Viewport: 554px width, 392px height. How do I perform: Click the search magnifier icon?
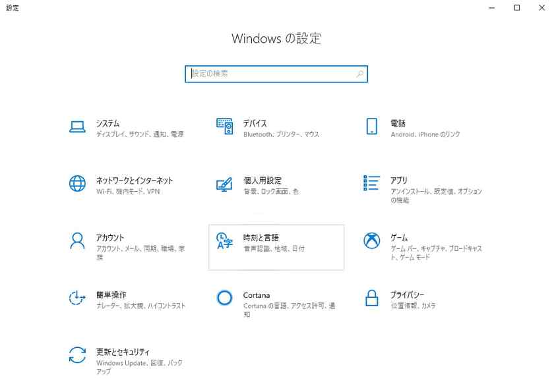pos(358,74)
